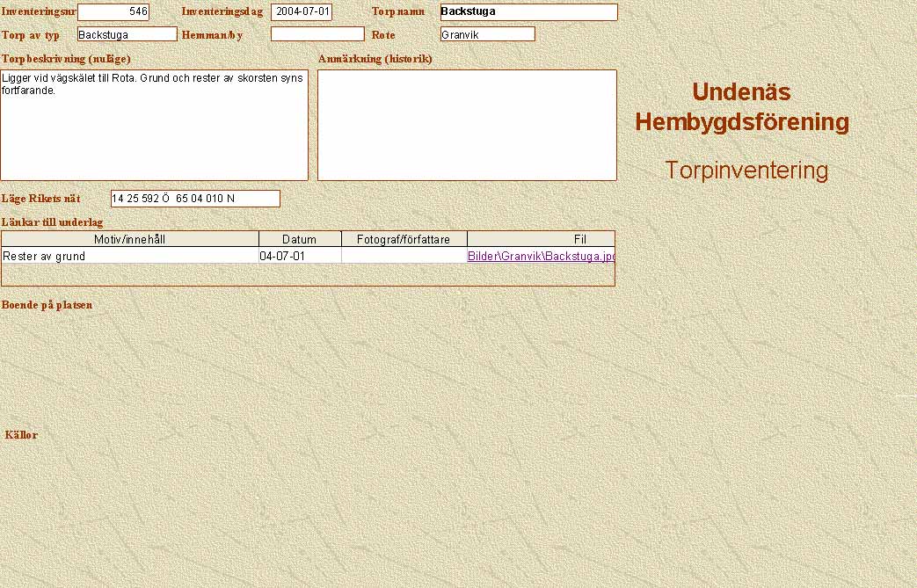Open the Bilder\Granvik\Backstuga.jpg file link
The height and width of the screenshot is (588, 917).
[x=540, y=256]
